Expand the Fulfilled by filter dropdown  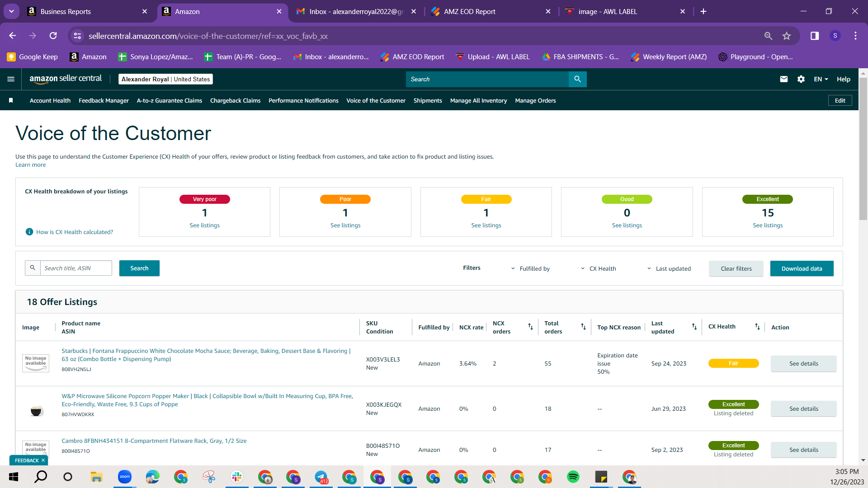tap(530, 268)
